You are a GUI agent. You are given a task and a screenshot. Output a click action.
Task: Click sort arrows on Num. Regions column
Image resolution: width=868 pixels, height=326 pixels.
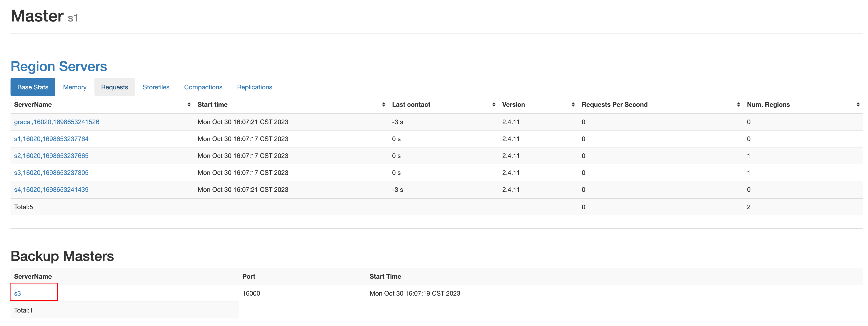pos(857,105)
